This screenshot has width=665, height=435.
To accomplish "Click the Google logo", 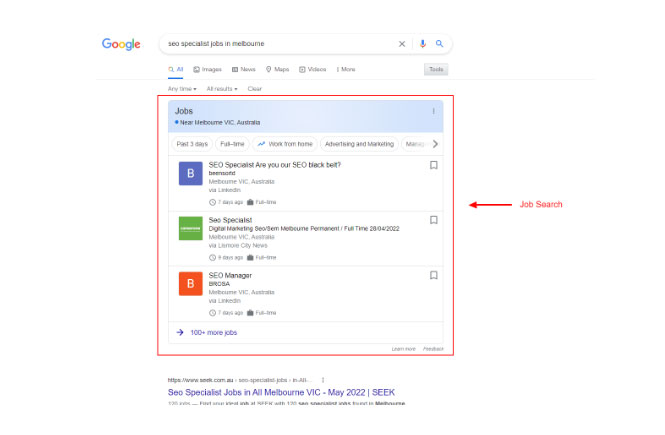I will (121, 44).
